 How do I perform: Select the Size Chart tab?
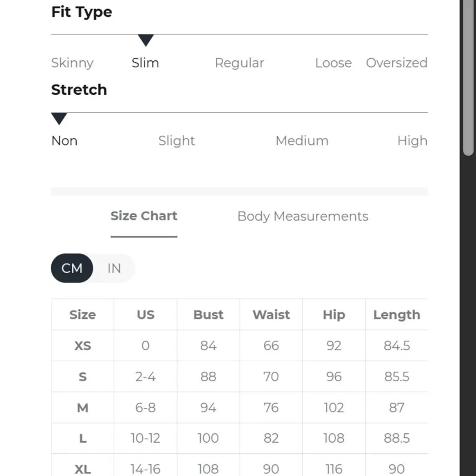[x=144, y=216]
